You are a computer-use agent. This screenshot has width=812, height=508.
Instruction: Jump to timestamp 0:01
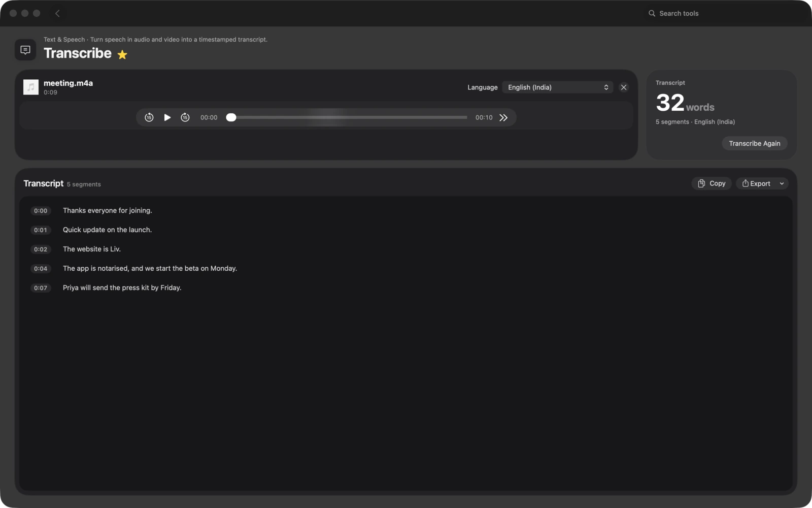41,230
